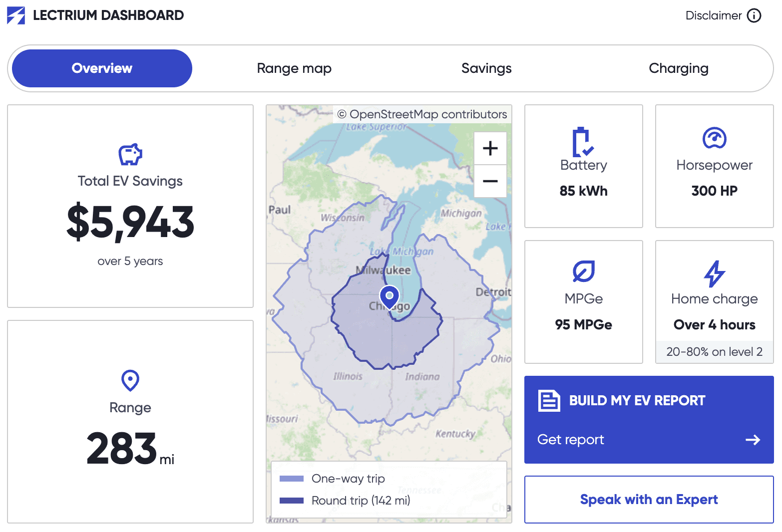Viewport: 782px width, 532px height.
Task: Zoom in on the range map
Action: [490, 148]
